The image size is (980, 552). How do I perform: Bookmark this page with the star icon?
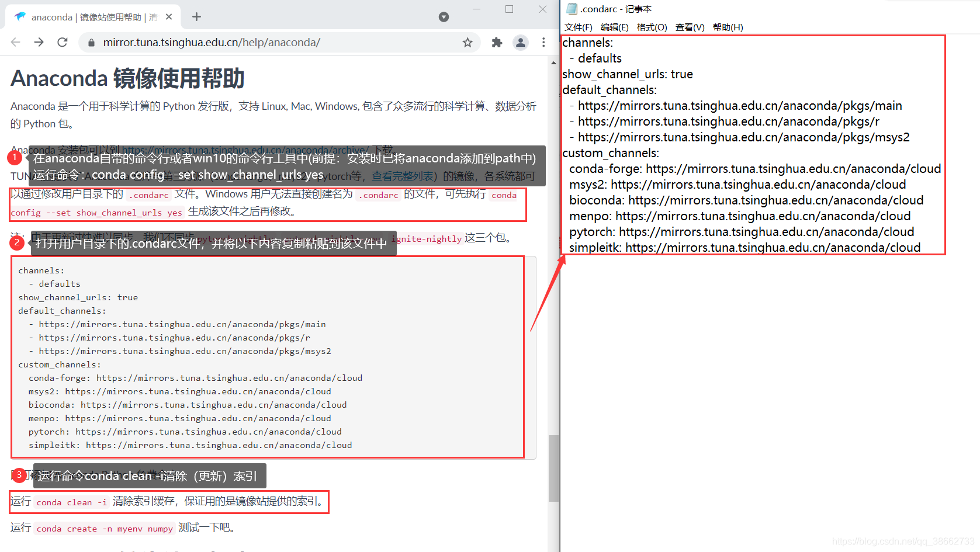point(468,42)
